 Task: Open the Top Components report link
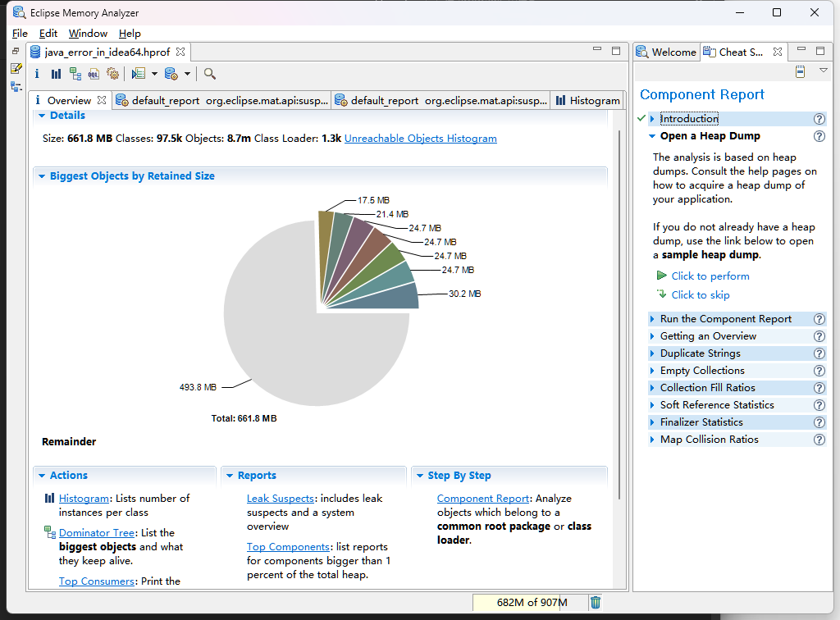point(288,547)
